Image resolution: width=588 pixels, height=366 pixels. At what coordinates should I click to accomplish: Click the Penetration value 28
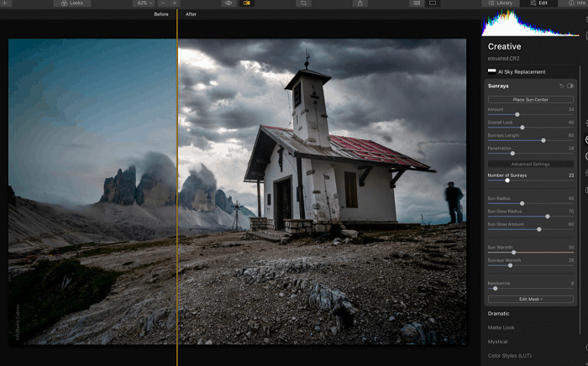pos(571,149)
